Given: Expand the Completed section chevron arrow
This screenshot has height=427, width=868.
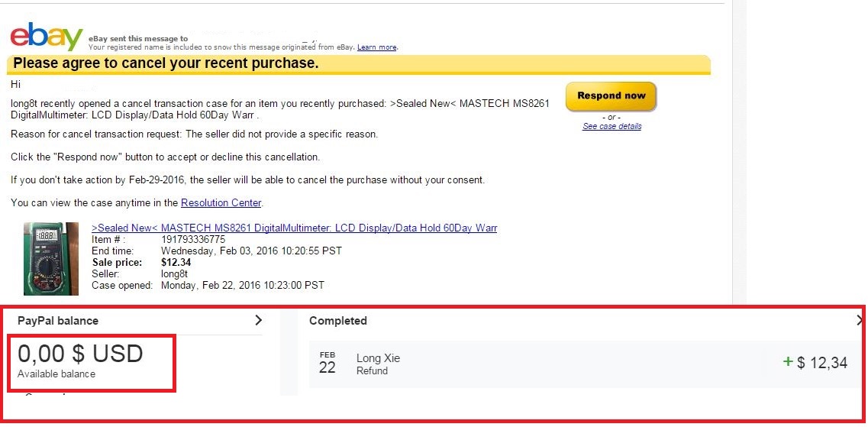Looking at the screenshot, I should point(860,321).
